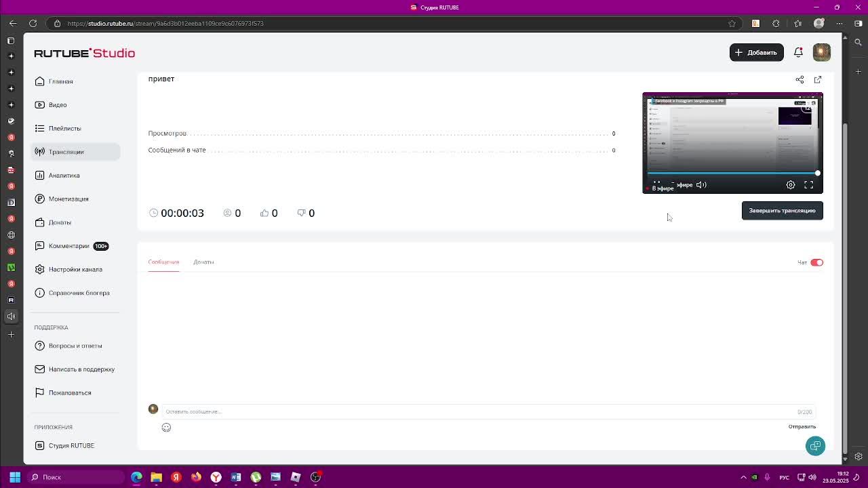Image resolution: width=868 pixels, height=488 pixels.
Task: Click Пожаловаться flag icon
Action: (39, 392)
